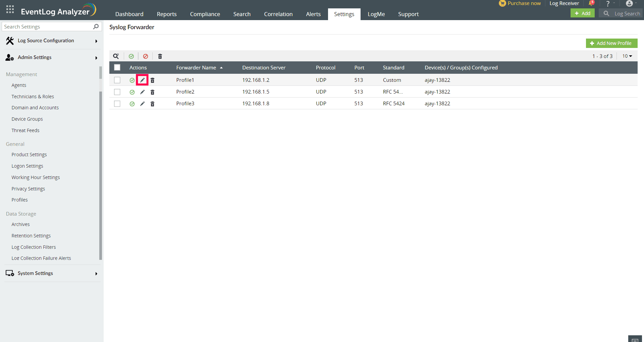The width and height of the screenshot is (644, 342).
Task: Click inside the Search Settings field
Action: [47, 26]
